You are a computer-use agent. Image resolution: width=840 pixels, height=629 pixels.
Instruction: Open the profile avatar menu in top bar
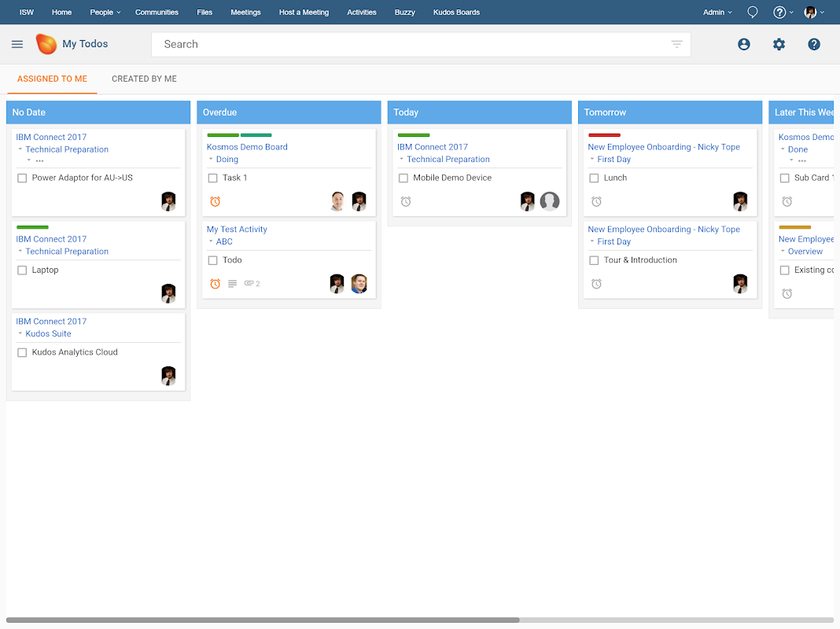click(814, 13)
